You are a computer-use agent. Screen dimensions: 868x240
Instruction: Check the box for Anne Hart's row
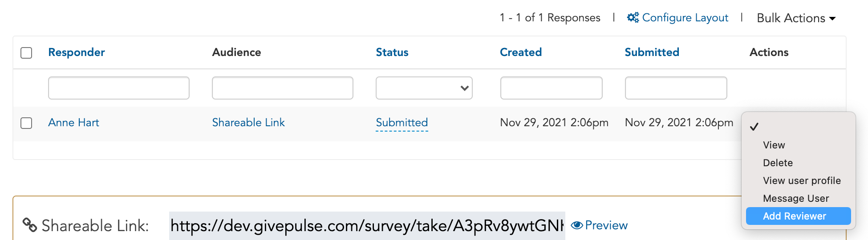(26, 123)
